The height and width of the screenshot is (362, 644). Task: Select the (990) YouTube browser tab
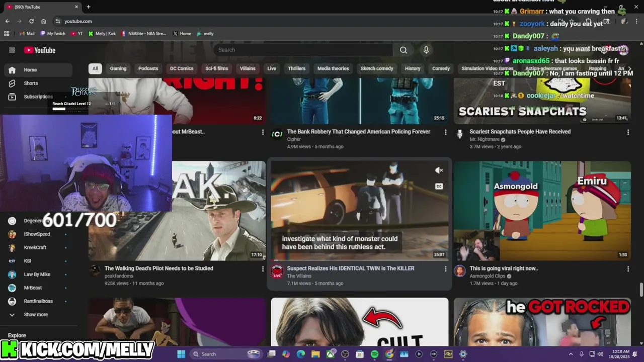42,7
